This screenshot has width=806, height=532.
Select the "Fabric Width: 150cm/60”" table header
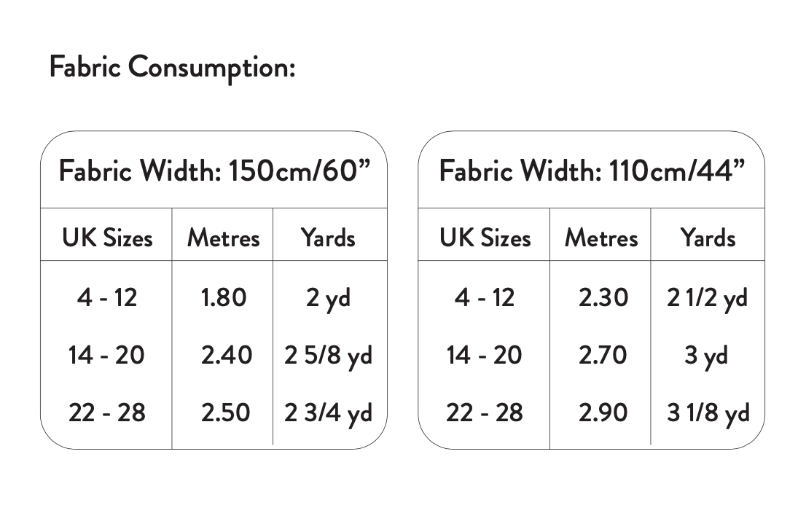[215, 172]
